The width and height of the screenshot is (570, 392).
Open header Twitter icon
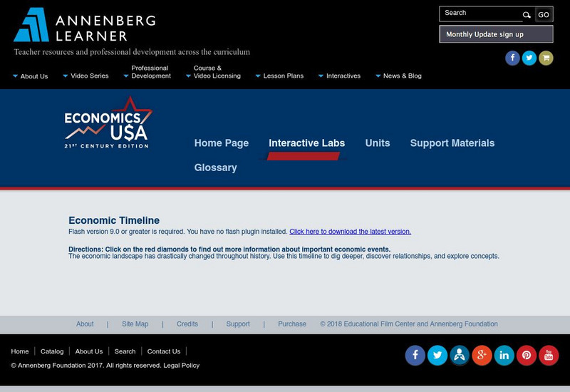529,58
